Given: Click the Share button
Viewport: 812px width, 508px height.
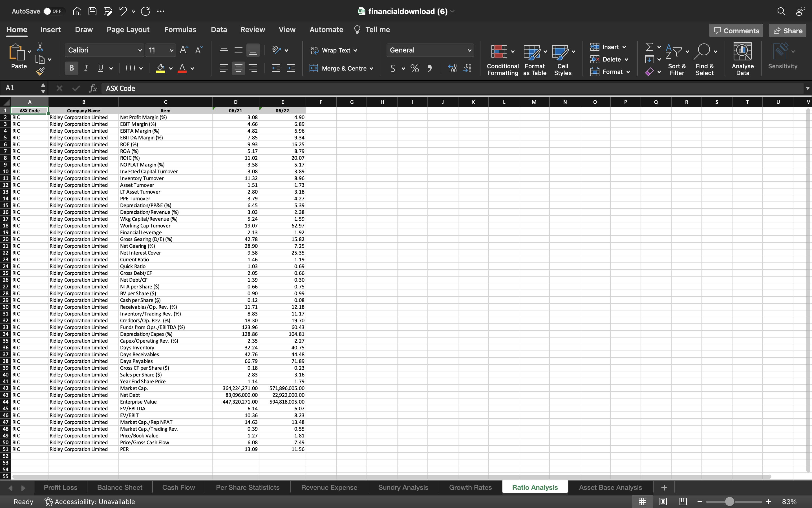Looking at the screenshot, I should tap(787, 30).
